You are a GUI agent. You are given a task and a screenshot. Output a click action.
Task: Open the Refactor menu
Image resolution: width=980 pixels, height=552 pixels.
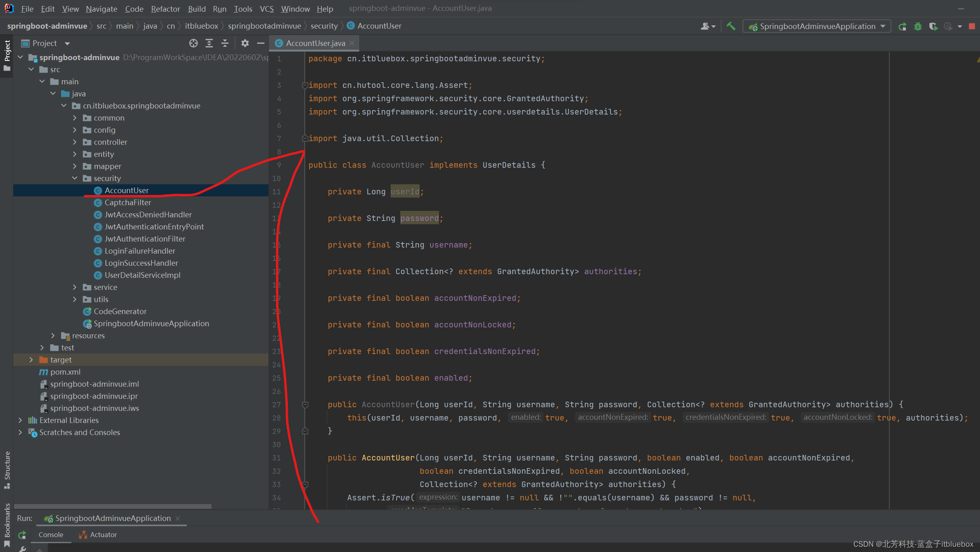click(165, 8)
